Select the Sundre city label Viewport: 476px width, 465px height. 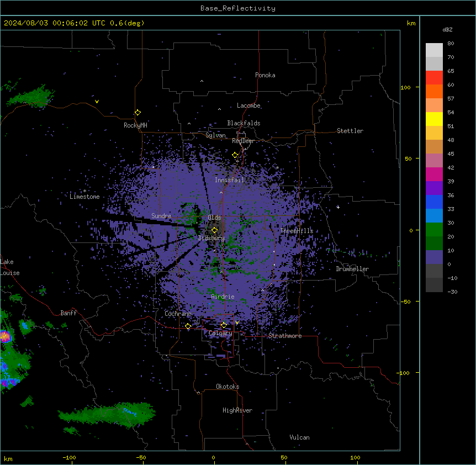coord(161,216)
